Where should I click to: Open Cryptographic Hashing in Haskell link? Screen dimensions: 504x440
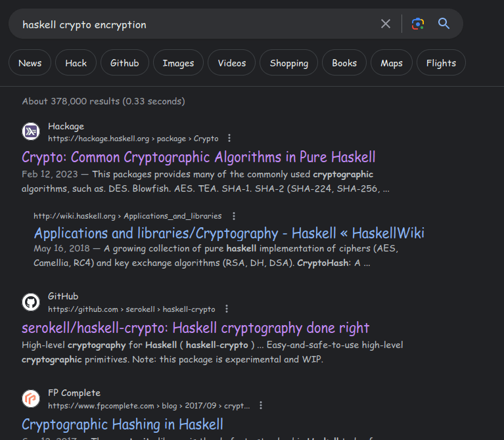(x=122, y=424)
